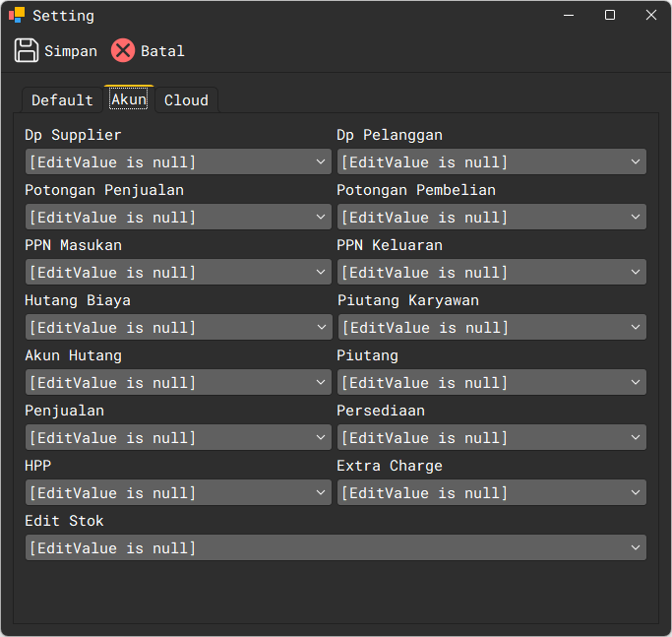Open the Cloud tab

(x=186, y=100)
